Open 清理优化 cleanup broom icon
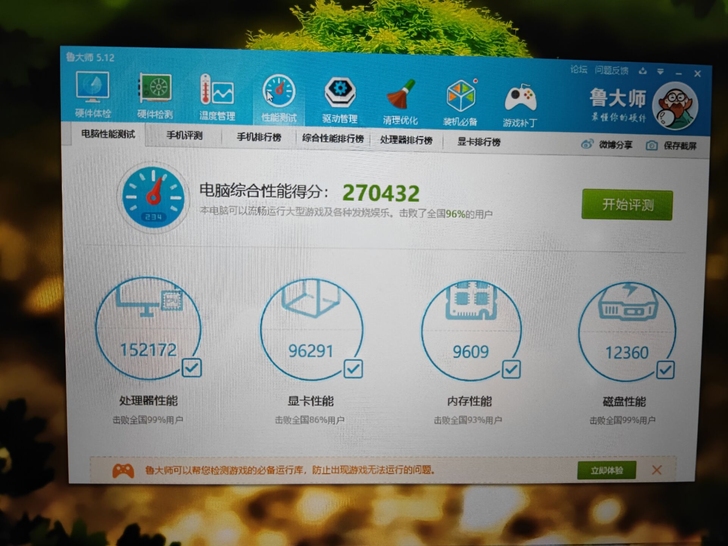 400,102
